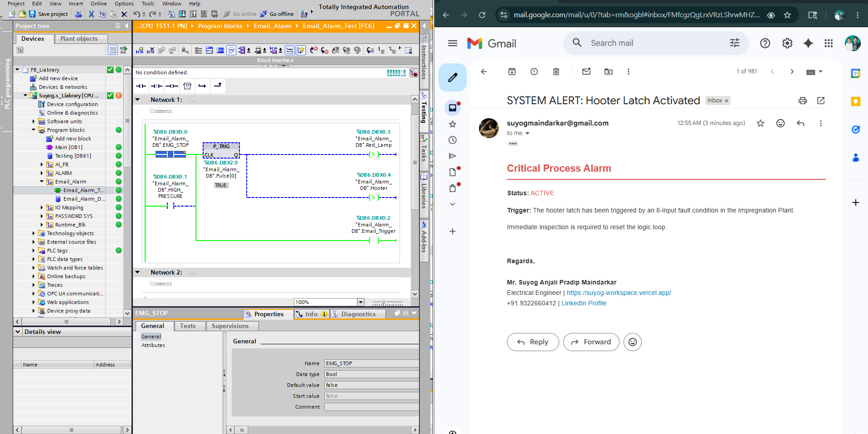Go back to the Gmail inbox list
868x434 pixels.
pos(484,72)
